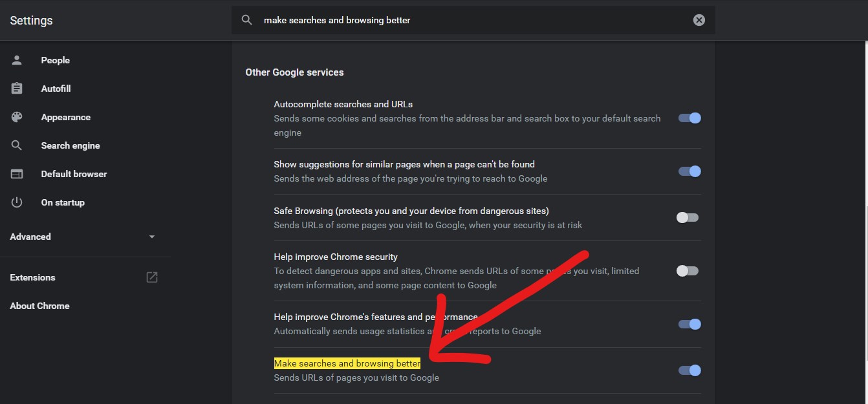The image size is (868, 404).
Task: Disable Autocomplete searches and URLs toggle
Action: click(689, 118)
